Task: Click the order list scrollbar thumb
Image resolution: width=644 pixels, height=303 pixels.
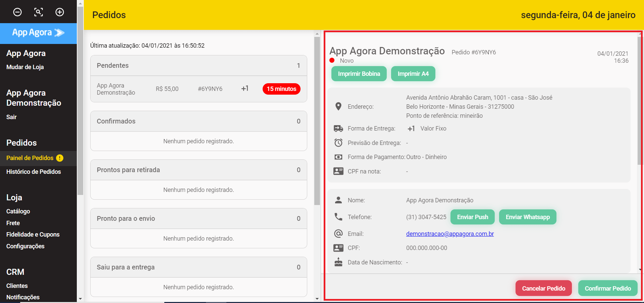Action: (x=317, y=121)
